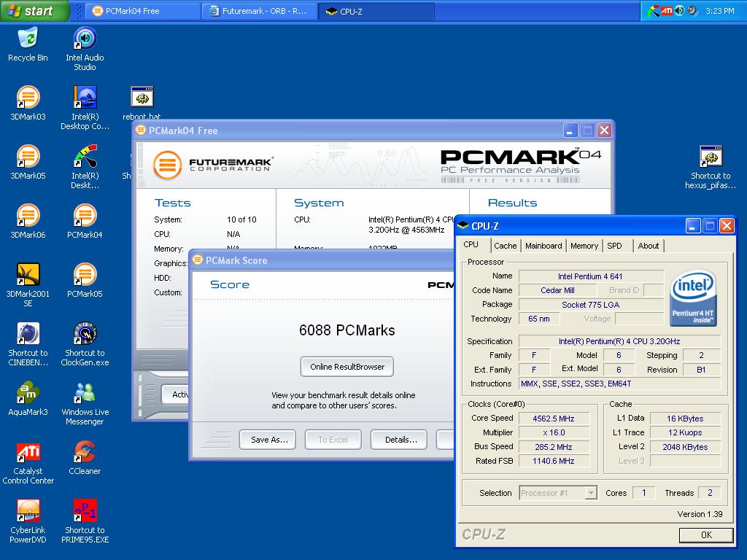Click the Level 2 cache value 2048 KBytes
Screen dimensions: 747x560
[x=685, y=447]
